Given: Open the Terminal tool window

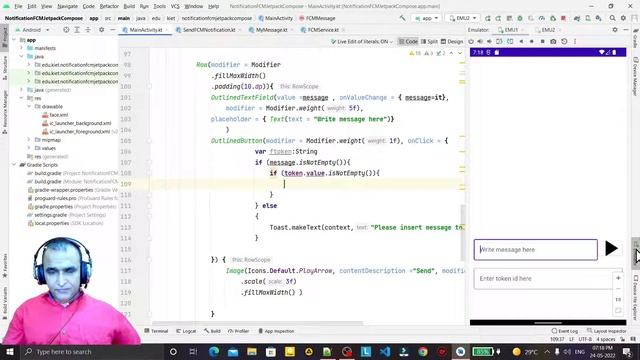Looking at the screenshot, I should tap(156, 331).
